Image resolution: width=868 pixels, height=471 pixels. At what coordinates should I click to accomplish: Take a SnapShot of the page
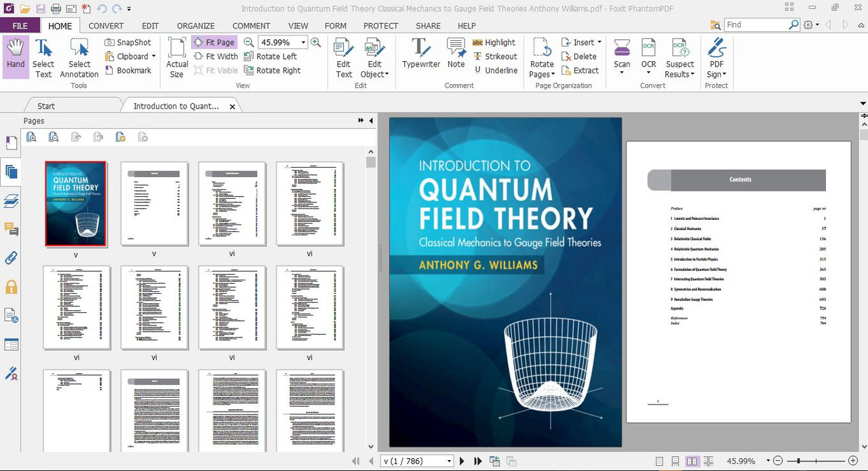pyautogui.click(x=128, y=42)
